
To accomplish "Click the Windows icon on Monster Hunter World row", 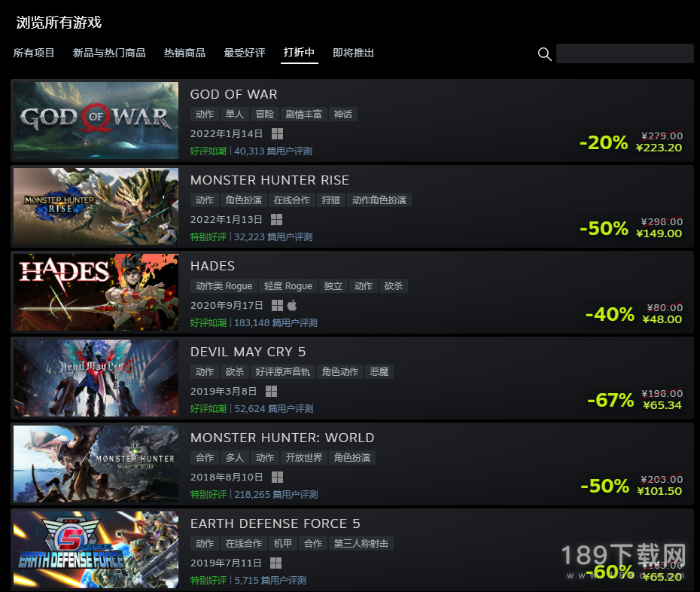I will point(277,478).
